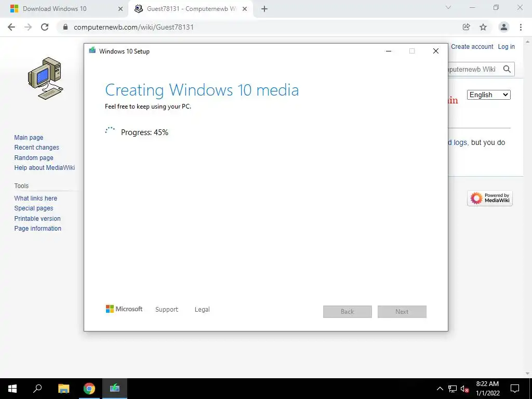
Task: Click the Back button in Setup
Action: 348,312
